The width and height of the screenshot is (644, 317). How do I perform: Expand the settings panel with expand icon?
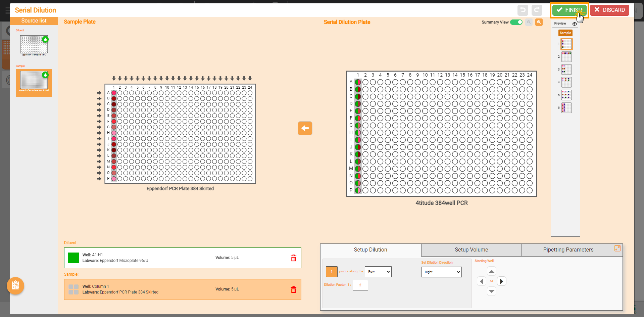(x=617, y=248)
